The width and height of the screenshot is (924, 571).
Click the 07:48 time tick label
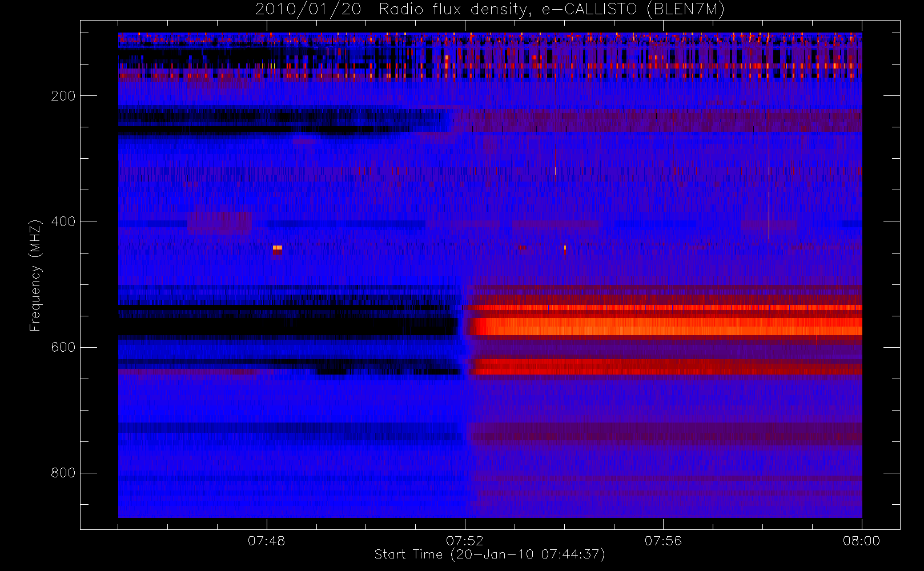[266, 541]
